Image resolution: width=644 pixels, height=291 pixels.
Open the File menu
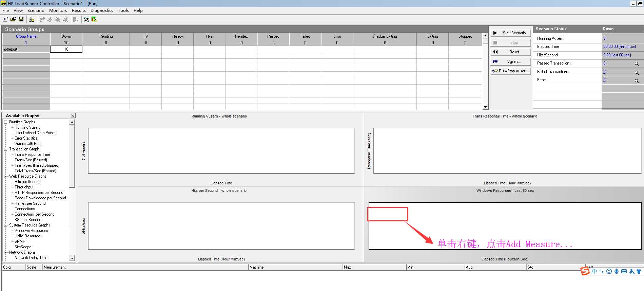(x=6, y=11)
